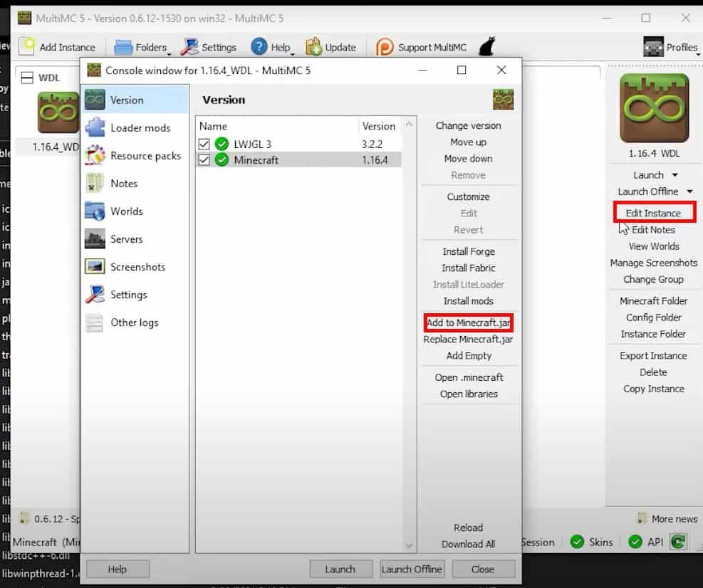
Task: Uncheck the Minecraft component checkbox
Action: click(204, 159)
